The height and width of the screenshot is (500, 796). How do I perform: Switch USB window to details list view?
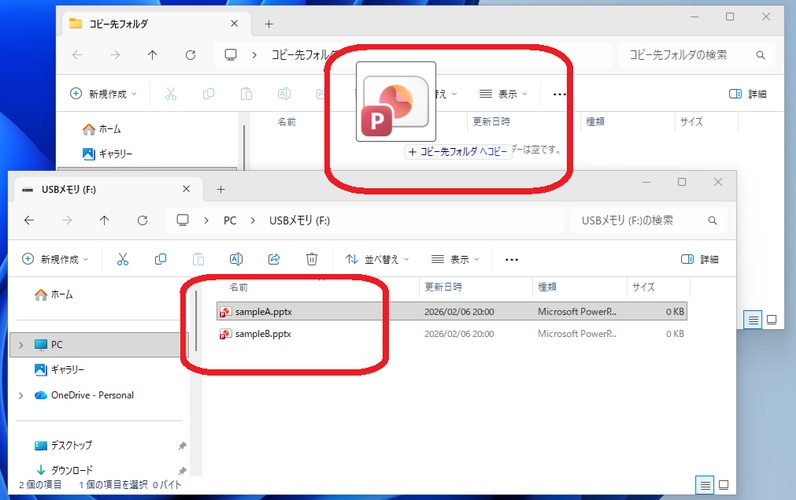pos(705,485)
